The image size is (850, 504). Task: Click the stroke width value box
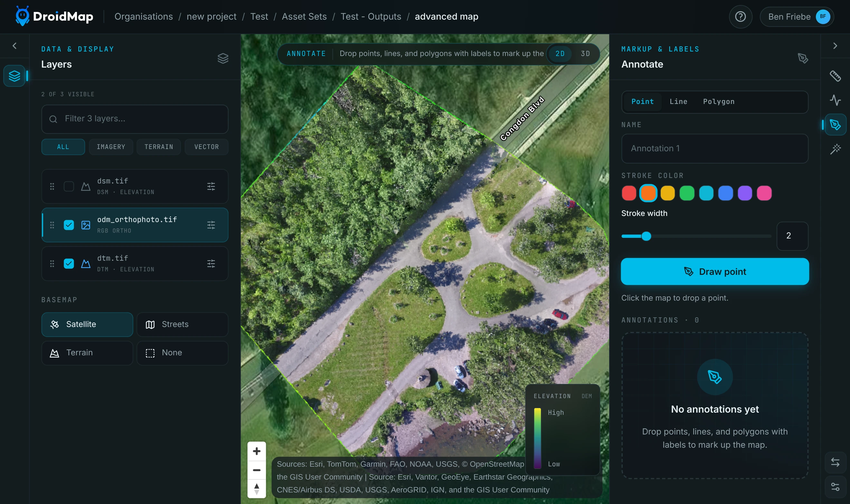792,236
